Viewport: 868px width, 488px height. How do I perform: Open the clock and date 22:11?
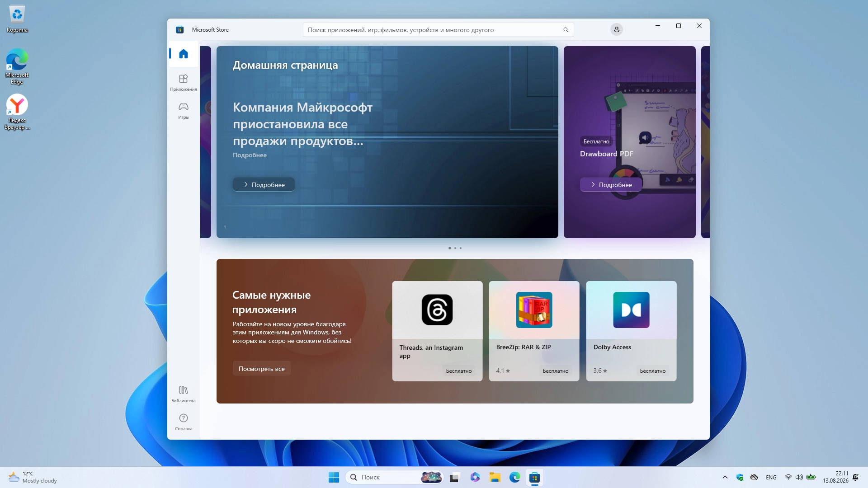pos(835,477)
